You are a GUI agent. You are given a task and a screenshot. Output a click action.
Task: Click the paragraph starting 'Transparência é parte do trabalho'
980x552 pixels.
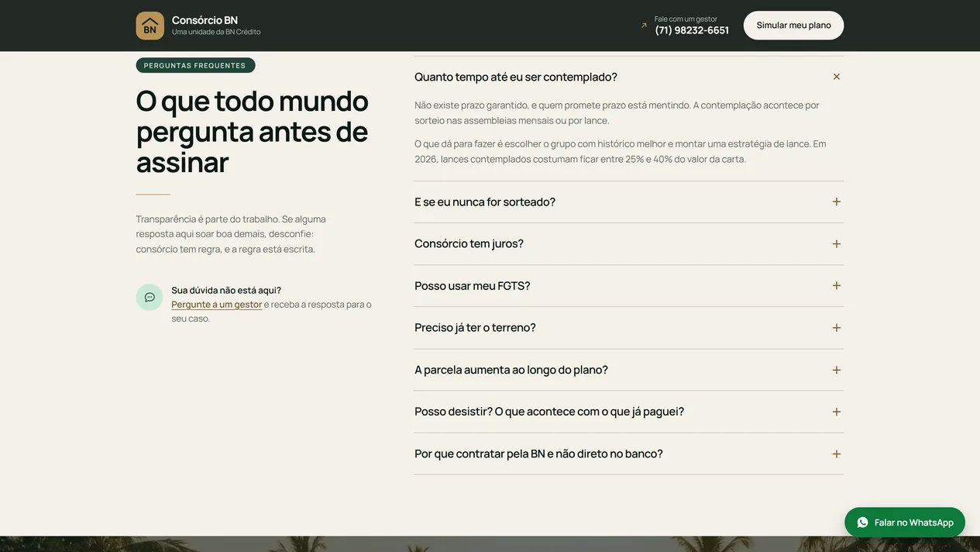231,233
